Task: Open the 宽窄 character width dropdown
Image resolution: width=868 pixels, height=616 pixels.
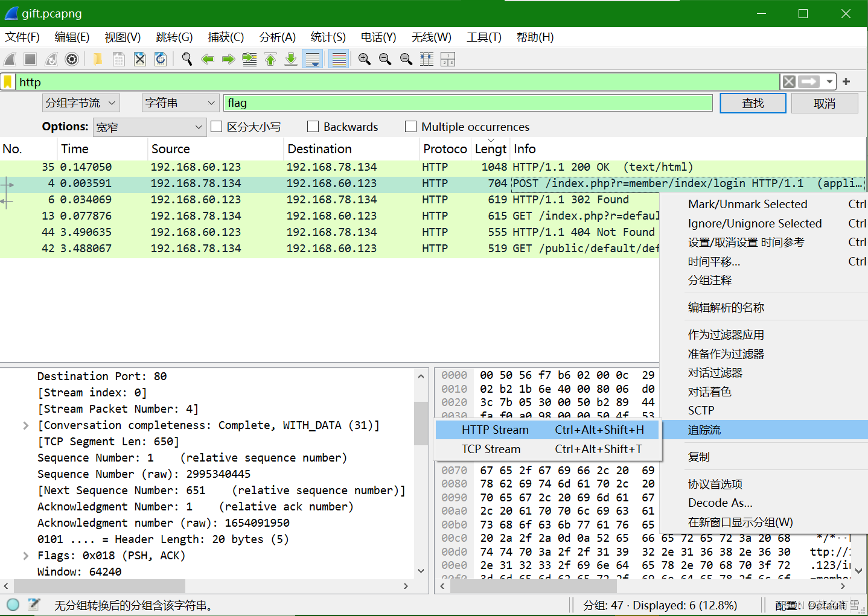Action: pos(148,127)
